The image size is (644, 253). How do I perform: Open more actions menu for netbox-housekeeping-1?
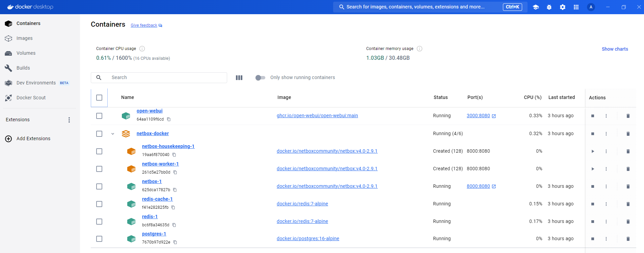tap(606, 151)
